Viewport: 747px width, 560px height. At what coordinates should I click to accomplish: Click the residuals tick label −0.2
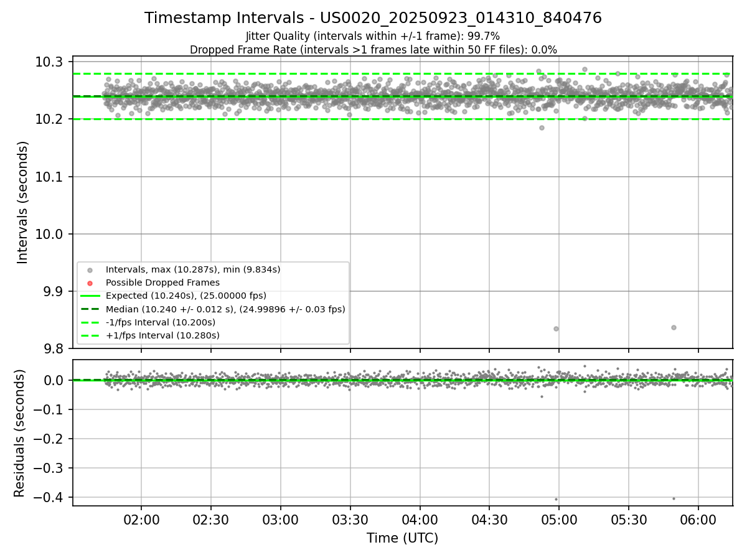(x=48, y=439)
